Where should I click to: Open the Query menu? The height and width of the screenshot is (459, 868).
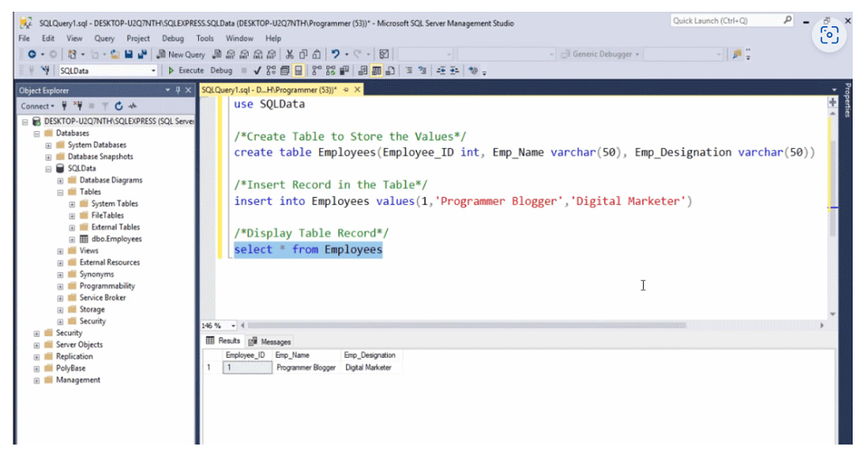[x=104, y=39]
